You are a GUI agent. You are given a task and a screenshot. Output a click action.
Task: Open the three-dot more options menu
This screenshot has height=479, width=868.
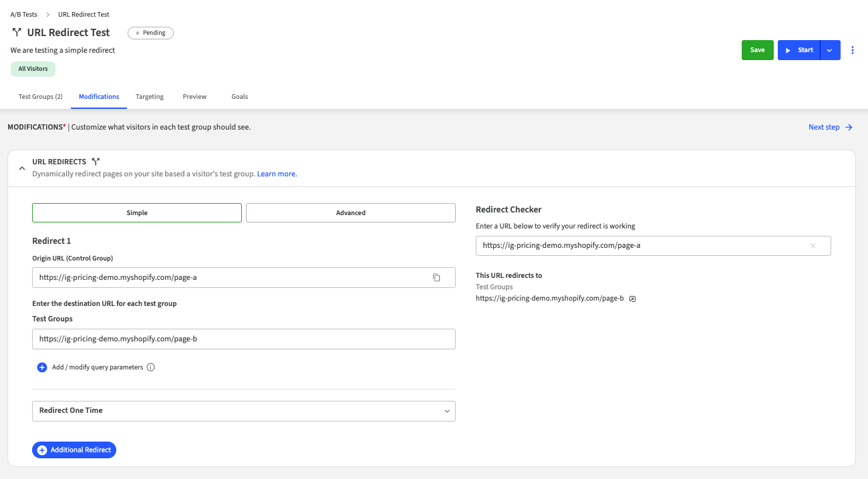click(x=853, y=50)
